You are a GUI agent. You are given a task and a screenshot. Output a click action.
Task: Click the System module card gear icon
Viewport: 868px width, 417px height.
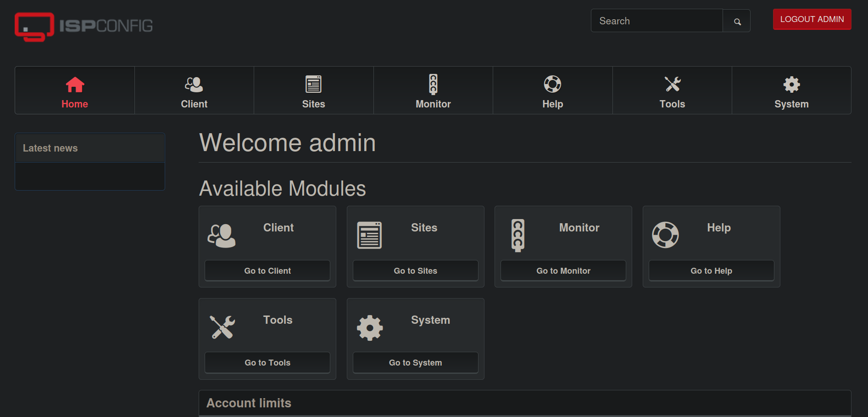(x=370, y=327)
